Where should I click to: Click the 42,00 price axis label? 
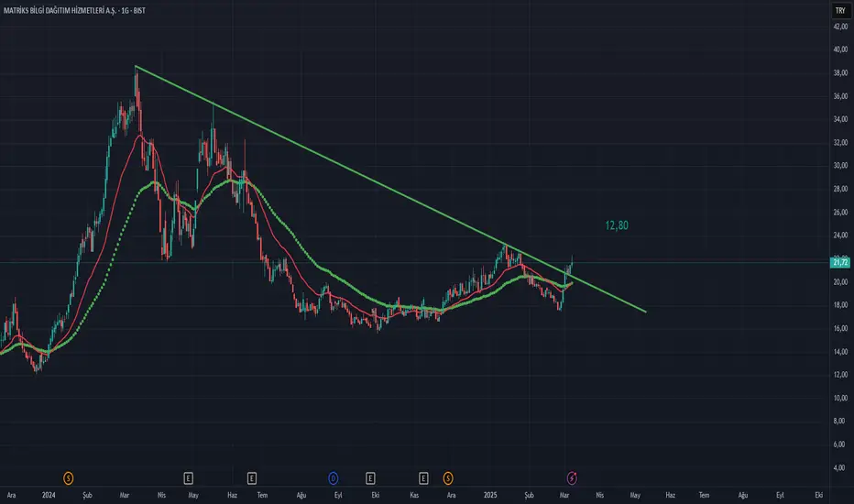tap(840, 27)
